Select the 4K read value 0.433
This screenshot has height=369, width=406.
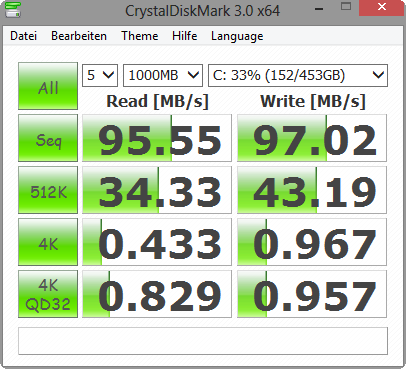coord(157,242)
